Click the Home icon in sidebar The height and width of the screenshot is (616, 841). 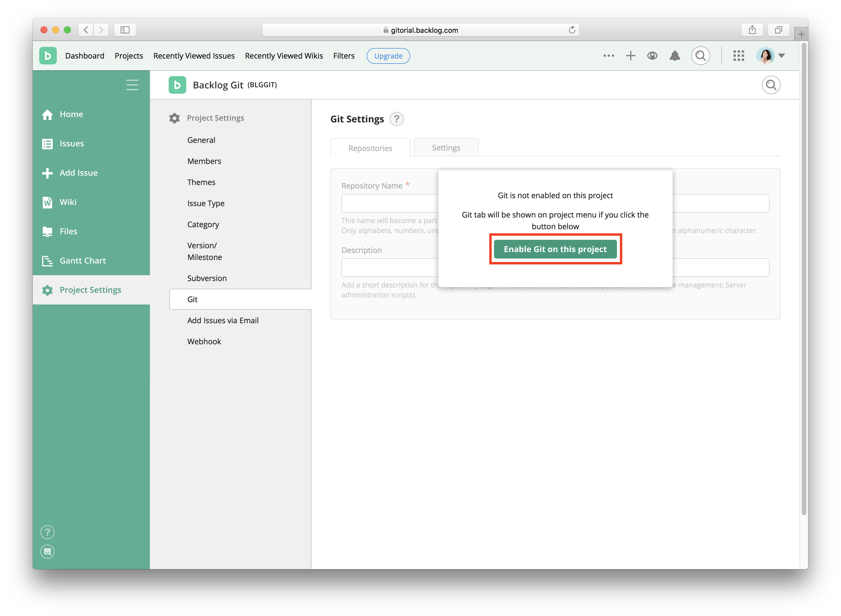(49, 114)
